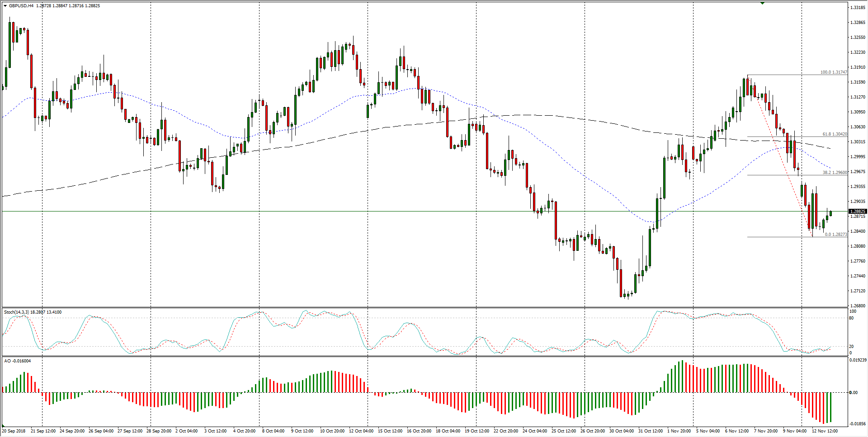Click the green chart shift triangle marker
The image size is (868, 437).
(762, 3)
